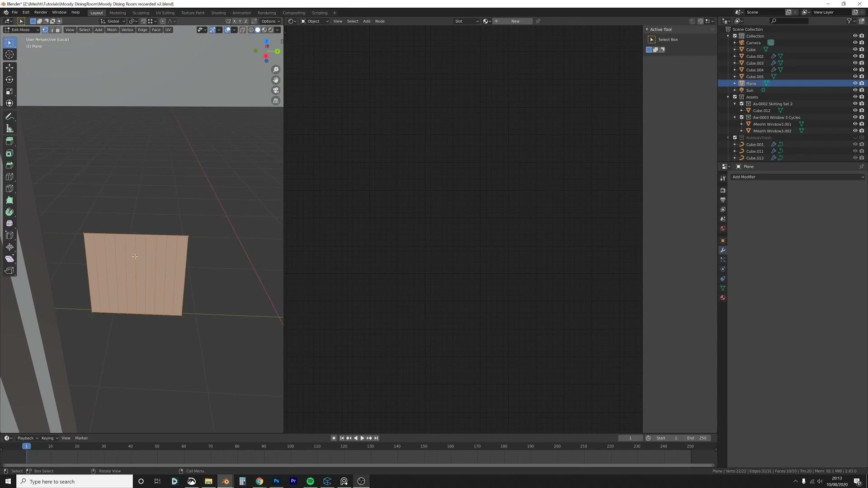Screen dimensions: 868x488
Task: Select the Knife tool
Action: coord(9,189)
